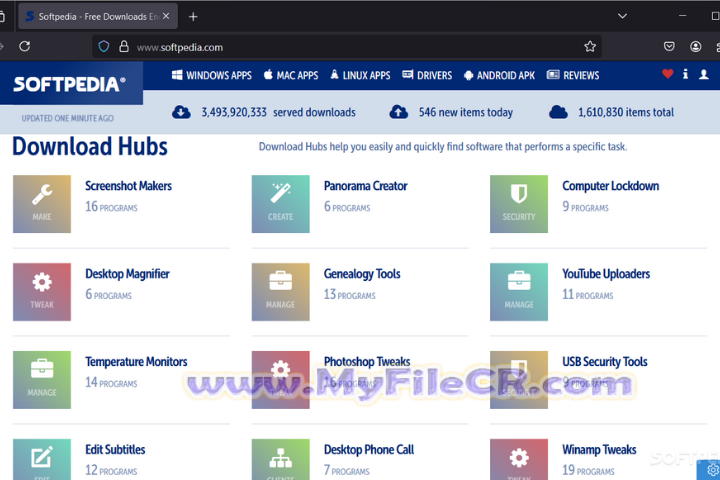720x480 pixels.
Task: Open the Genealogy Tools hub link
Action: (362, 274)
